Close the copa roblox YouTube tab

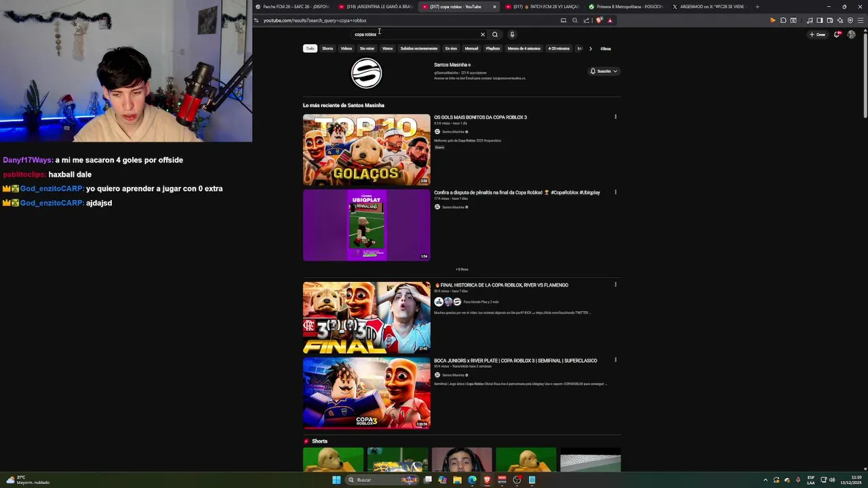[494, 7]
